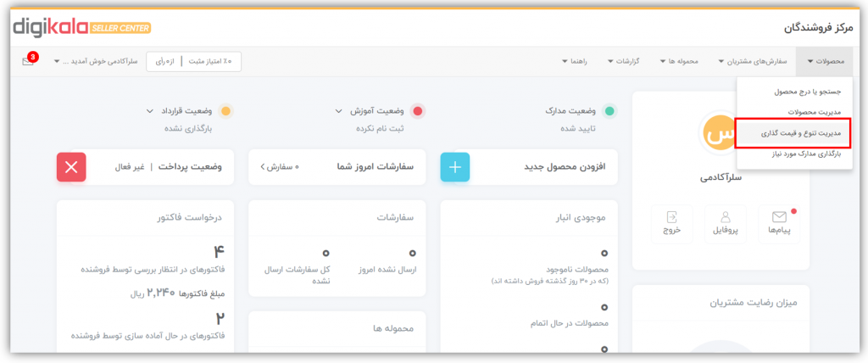Click کل سفارشات ارسال نشده label

[297, 275]
